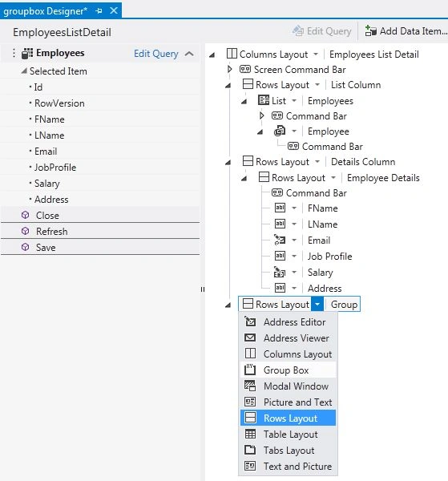Click the text box icon for LName
448x481 pixels.
(x=280, y=224)
